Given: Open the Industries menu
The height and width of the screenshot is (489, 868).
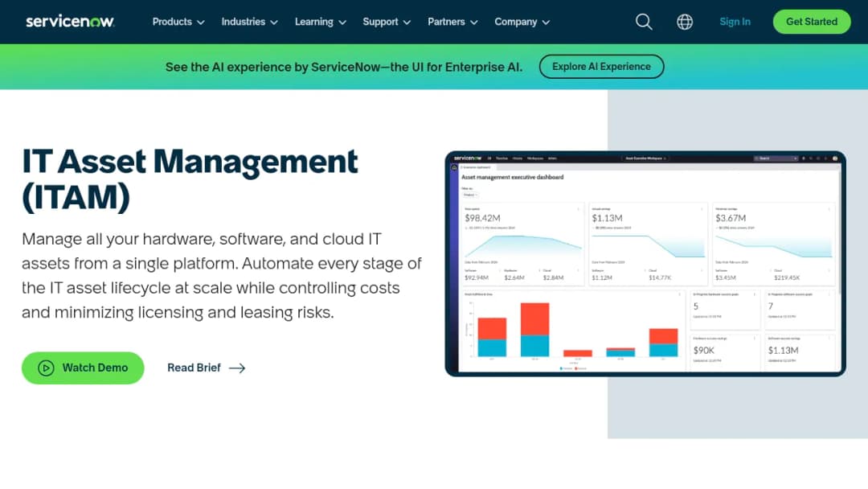Looking at the screenshot, I should click(x=250, y=22).
